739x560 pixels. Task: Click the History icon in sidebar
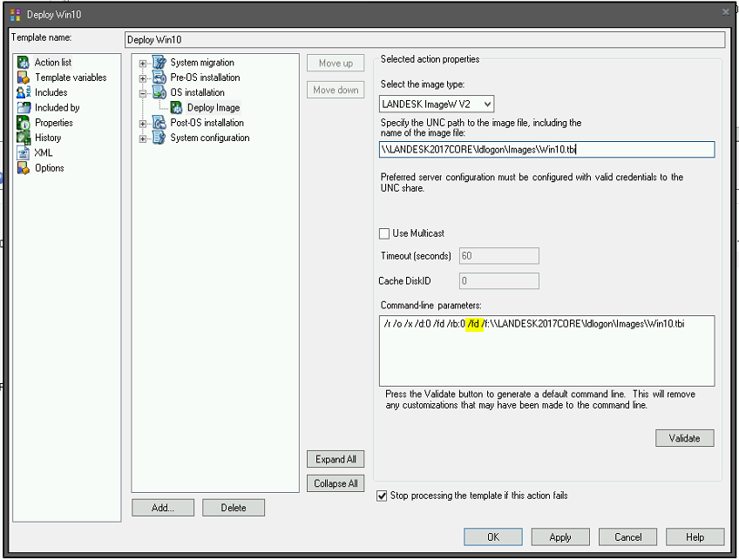coord(23,138)
